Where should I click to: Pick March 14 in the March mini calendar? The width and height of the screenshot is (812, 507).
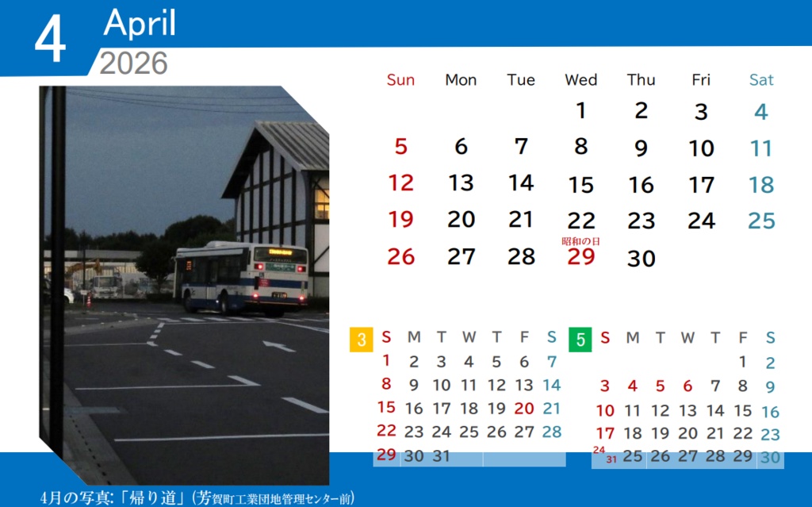[x=552, y=385]
